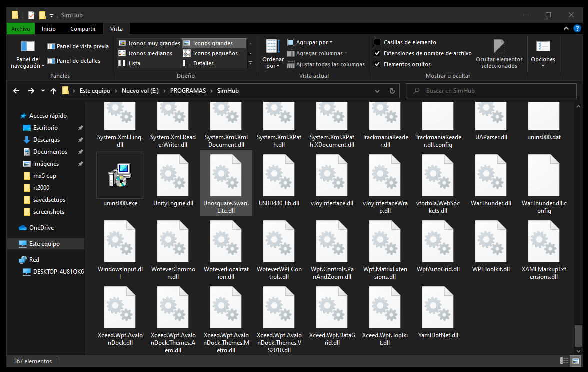Click Ocultar elementos seleccionados button
588x372 pixels.
[x=499, y=55]
